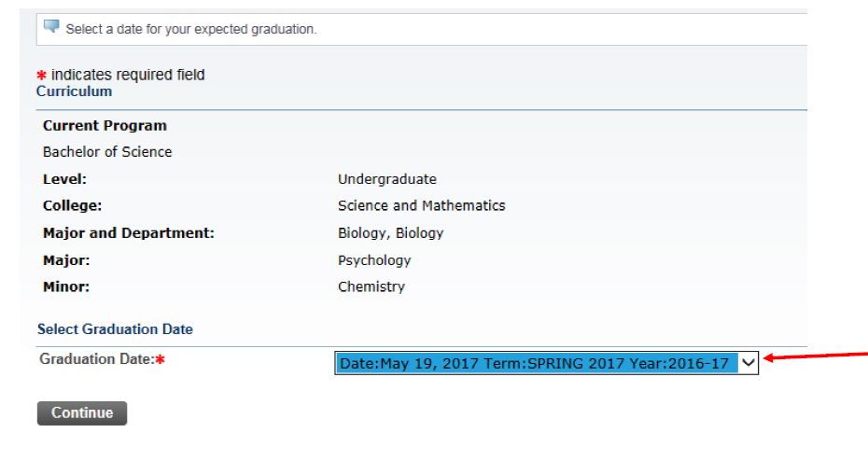Select the 'Undergraduate' level value
This screenshot has width=868, height=461.
pos(386,179)
